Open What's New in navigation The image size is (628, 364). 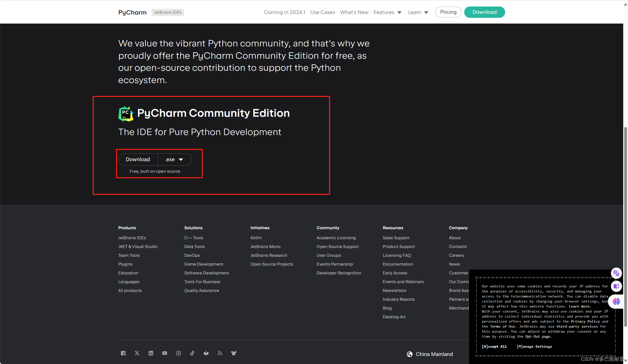354,12
